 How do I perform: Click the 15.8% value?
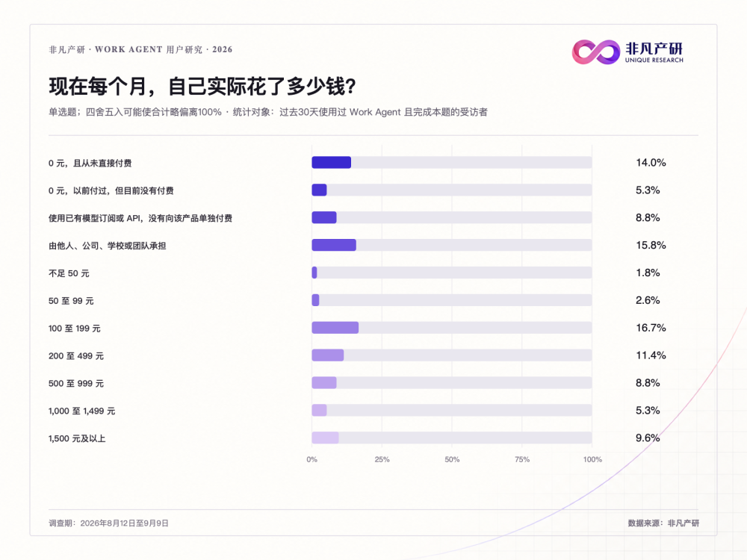pos(651,246)
